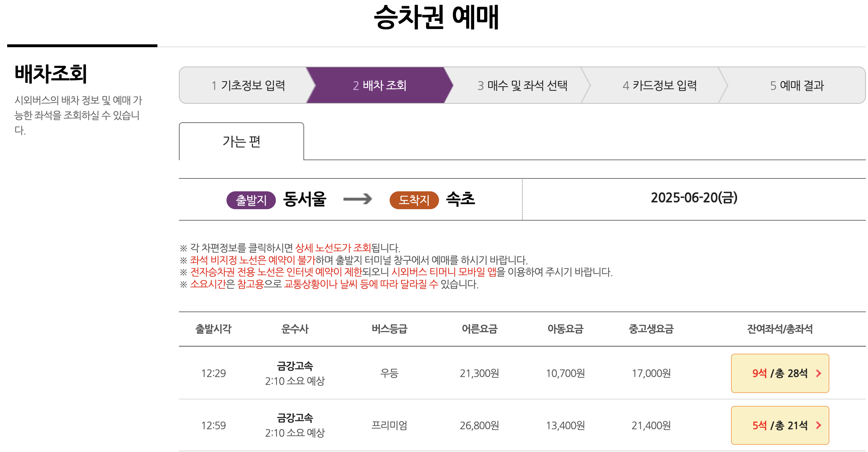Click the 출발지 badge labeled 동서울
This screenshot has height=452, width=868.
251,200
